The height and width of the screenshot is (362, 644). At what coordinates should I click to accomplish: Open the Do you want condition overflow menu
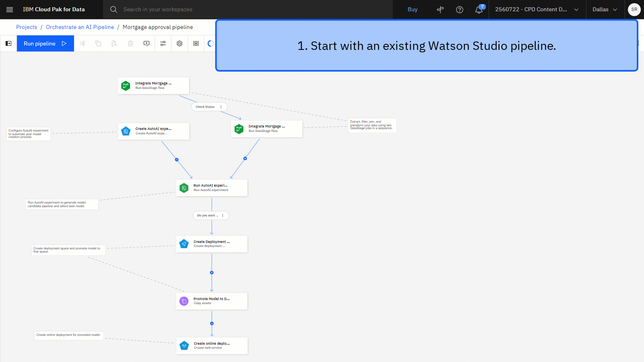tap(223, 215)
